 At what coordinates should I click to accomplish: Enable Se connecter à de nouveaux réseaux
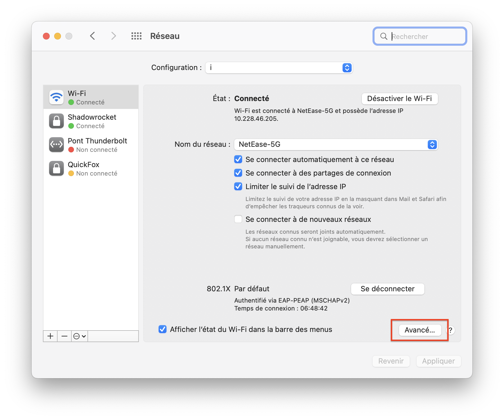coord(238,219)
